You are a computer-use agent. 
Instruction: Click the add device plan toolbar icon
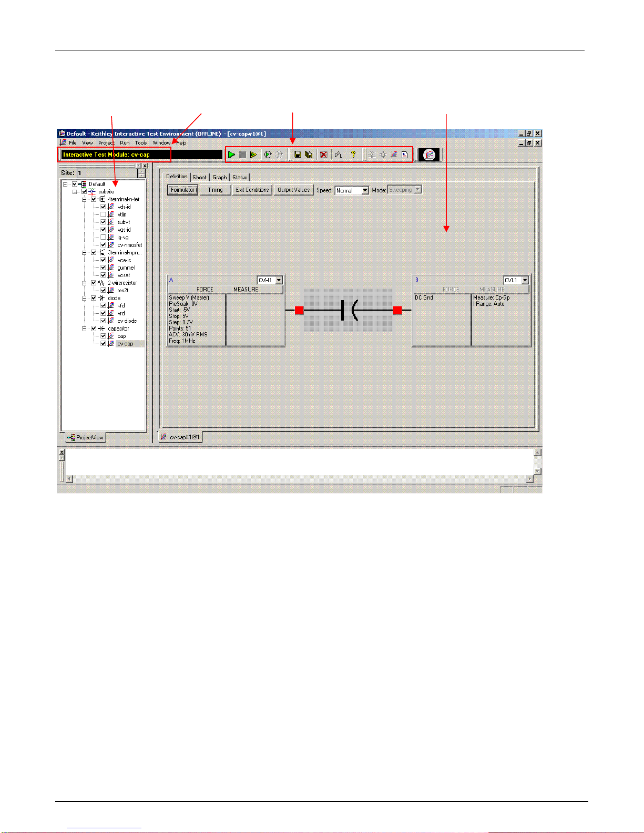[383, 155]
